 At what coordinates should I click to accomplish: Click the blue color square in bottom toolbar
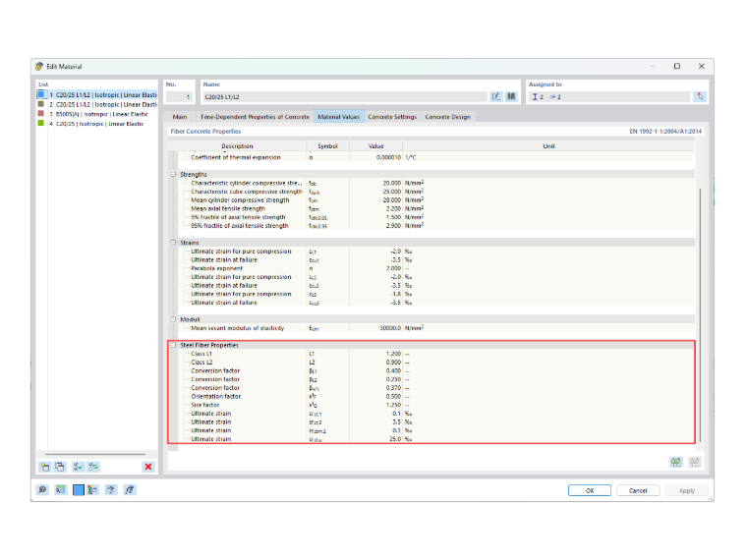click(x=78, y=489)
